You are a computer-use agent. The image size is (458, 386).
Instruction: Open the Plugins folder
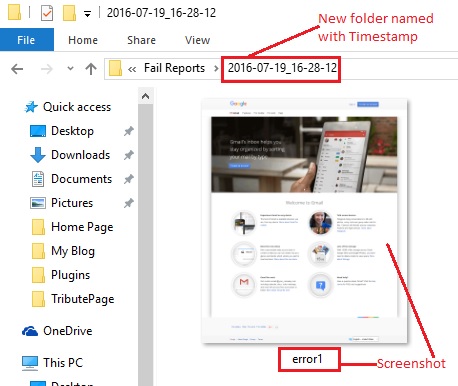[70, 275]
